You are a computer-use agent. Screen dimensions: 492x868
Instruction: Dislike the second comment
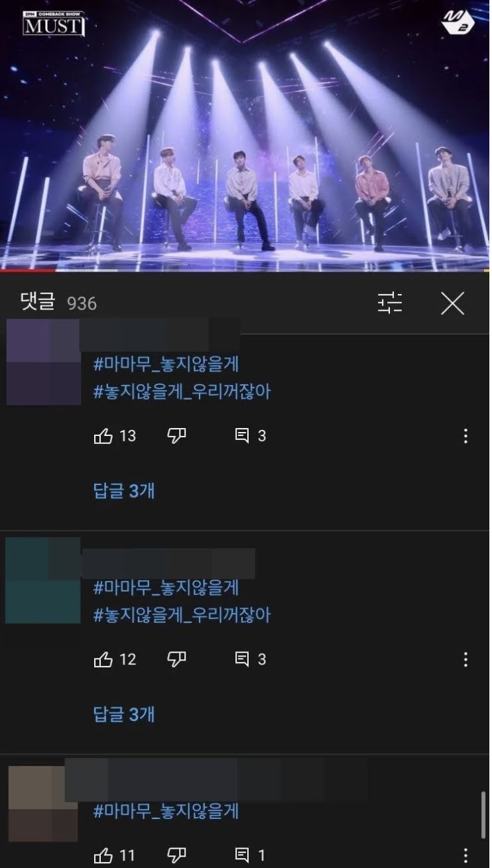point(176,659)
